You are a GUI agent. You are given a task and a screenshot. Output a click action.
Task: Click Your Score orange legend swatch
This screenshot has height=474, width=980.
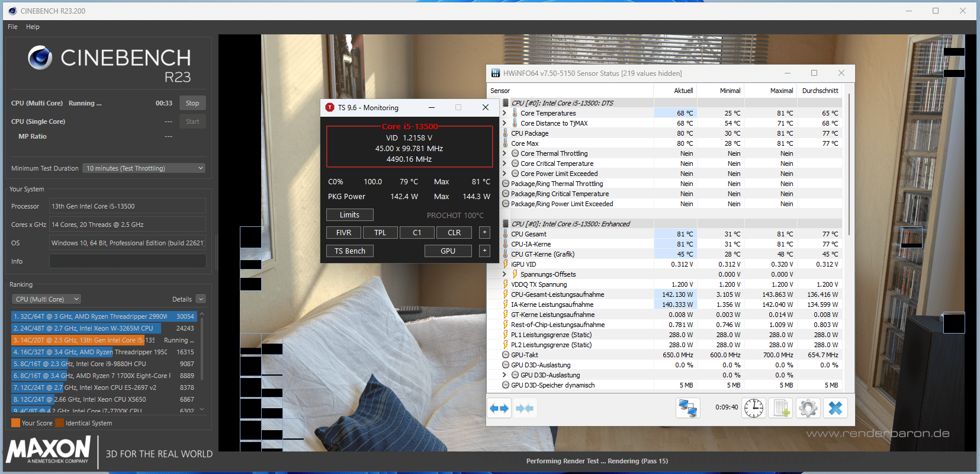click(x=15, y=423)
